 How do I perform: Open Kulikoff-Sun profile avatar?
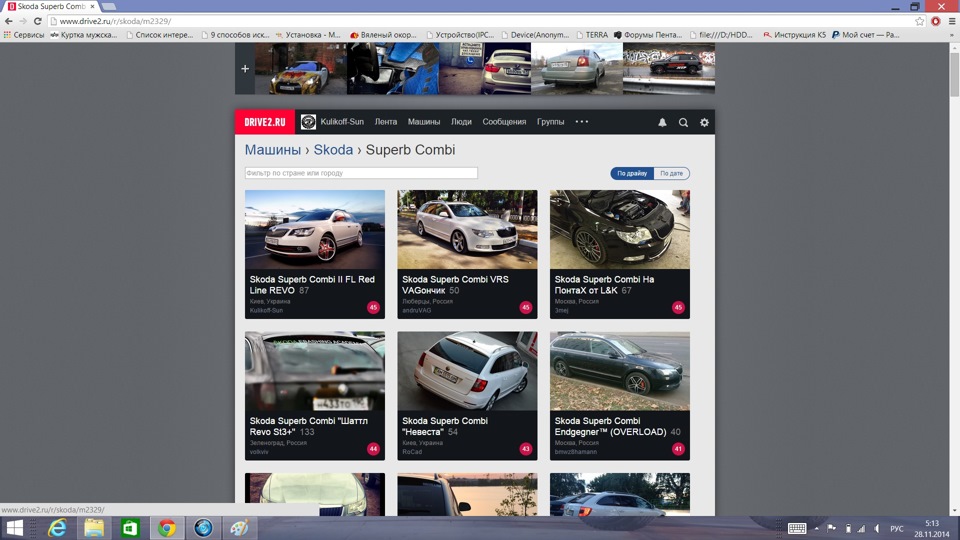[308, 122]
